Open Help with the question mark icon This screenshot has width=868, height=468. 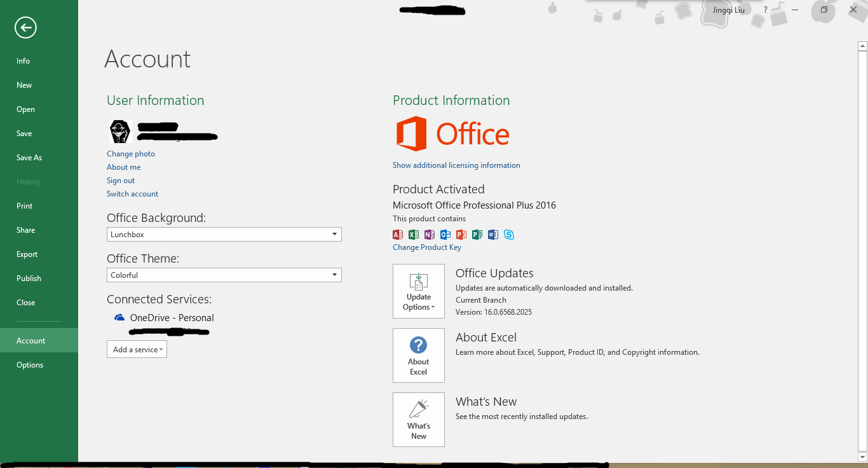point(766,10)
